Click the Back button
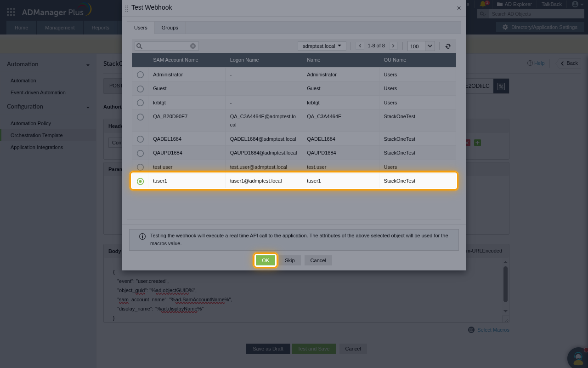This screenshot has width=588, height=368. [569, 63]
